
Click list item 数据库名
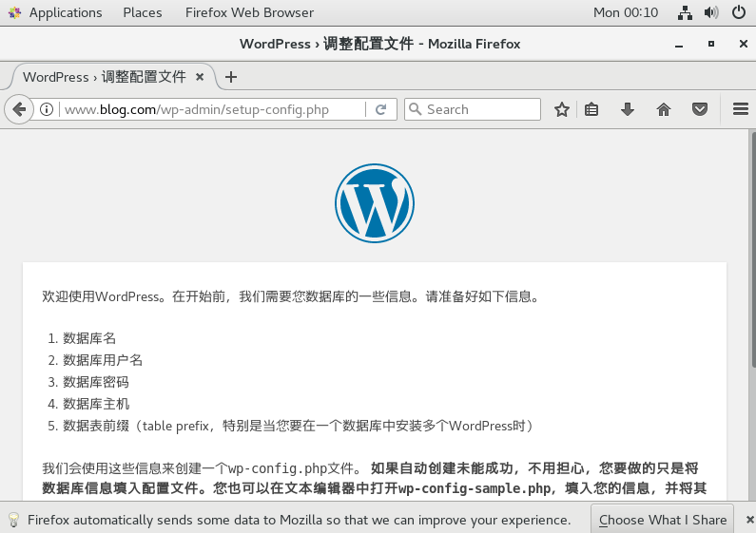pos(89,338)
